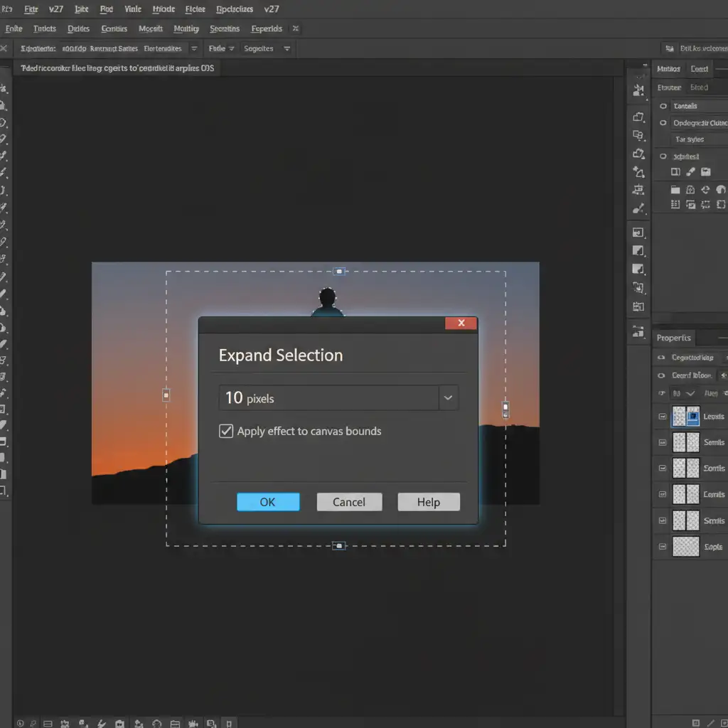728x728 pixels.
Task: Switch to the Propertis panel tab
Action: (673, 338)
